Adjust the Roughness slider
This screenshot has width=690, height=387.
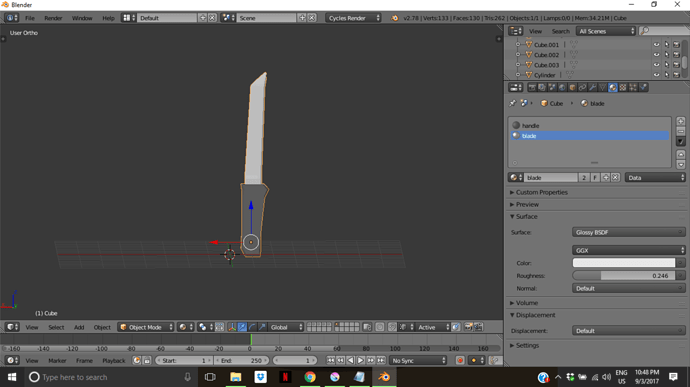pos(624,276)
